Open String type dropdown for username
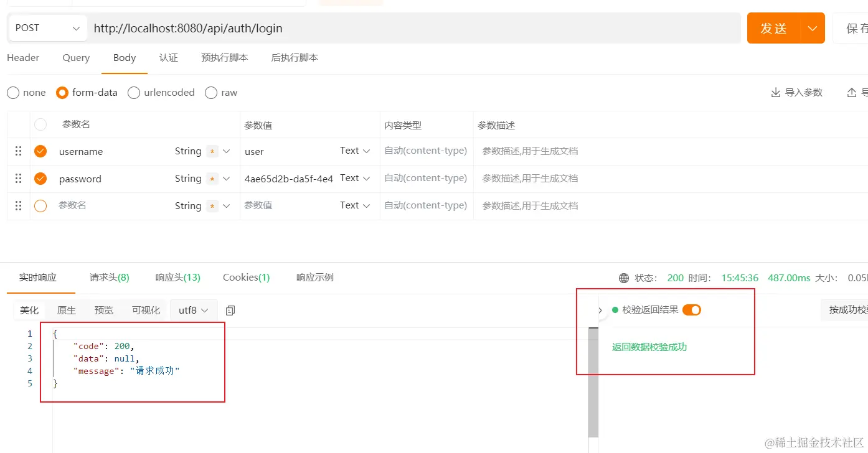The image size is (868, 453). pyautogui.click(x=227, y=151)
